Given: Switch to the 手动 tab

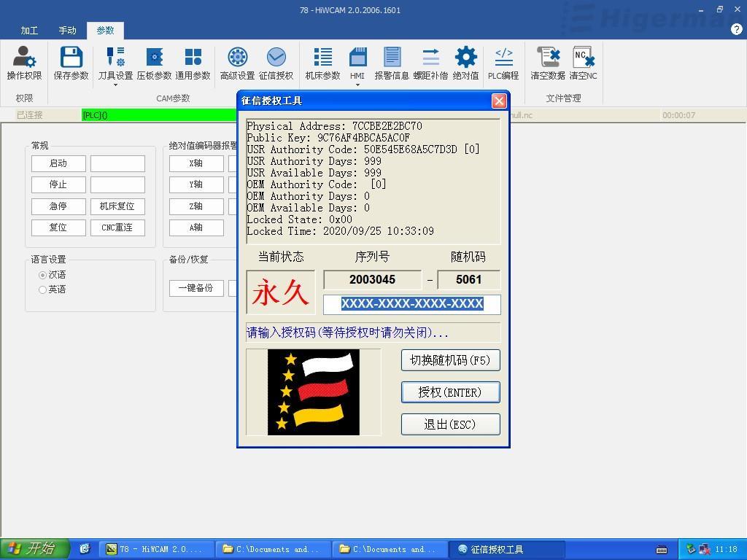Looking at the screenshot, I should pos(67,31).
